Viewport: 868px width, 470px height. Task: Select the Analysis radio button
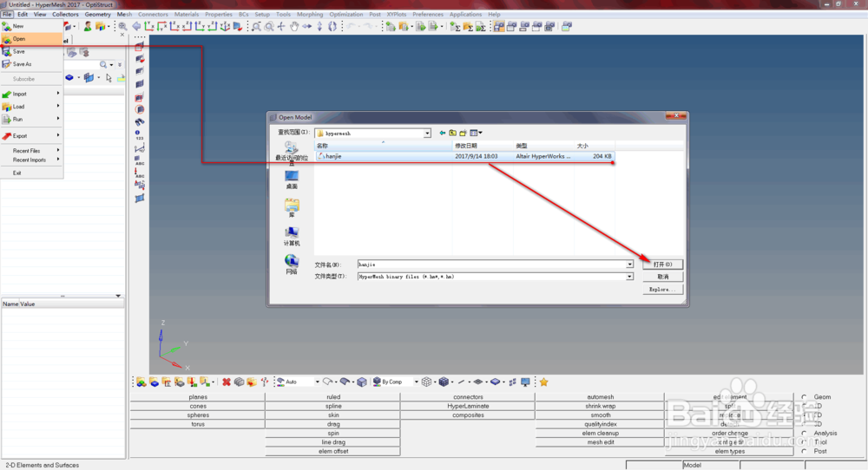[805, 434]
